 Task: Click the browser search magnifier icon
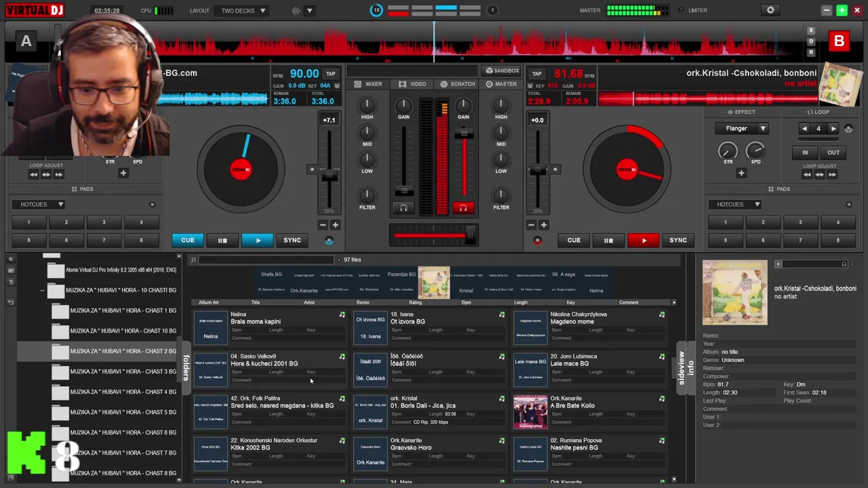pos(193,260)
